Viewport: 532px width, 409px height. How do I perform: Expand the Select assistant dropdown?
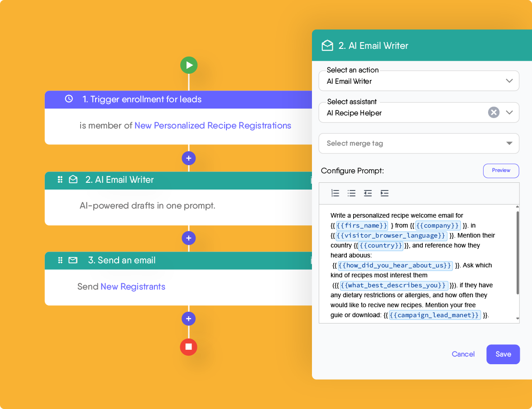pyautogui.click(x=511, y=113)
